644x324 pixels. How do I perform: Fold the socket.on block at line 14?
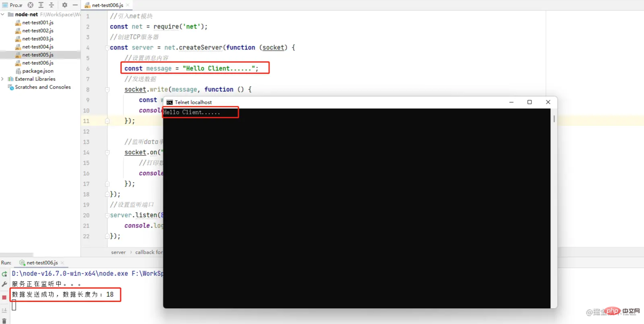(107, 152)
